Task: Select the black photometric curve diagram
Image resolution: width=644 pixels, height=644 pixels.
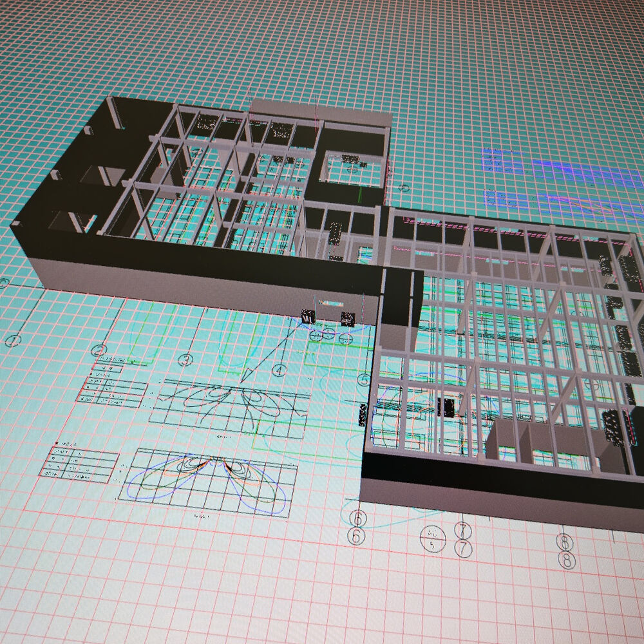Action: coord(230,410)
